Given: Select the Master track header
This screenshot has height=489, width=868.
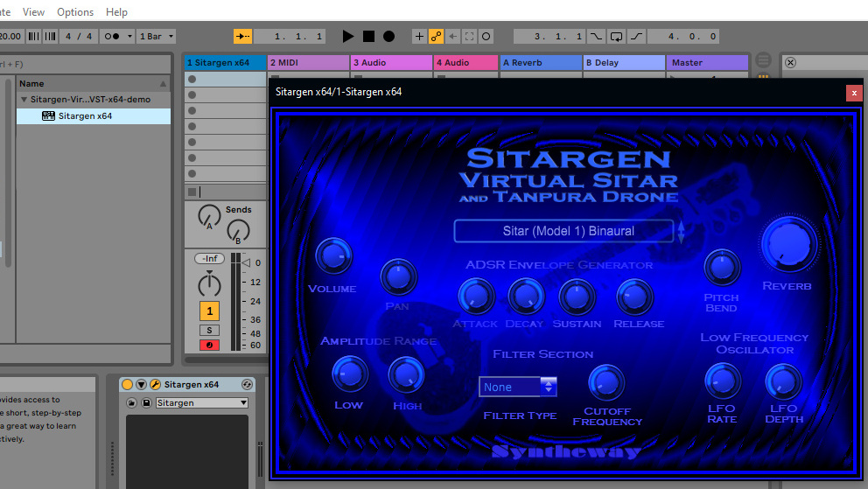Looking at the screenshot, I should click(707, 62).
